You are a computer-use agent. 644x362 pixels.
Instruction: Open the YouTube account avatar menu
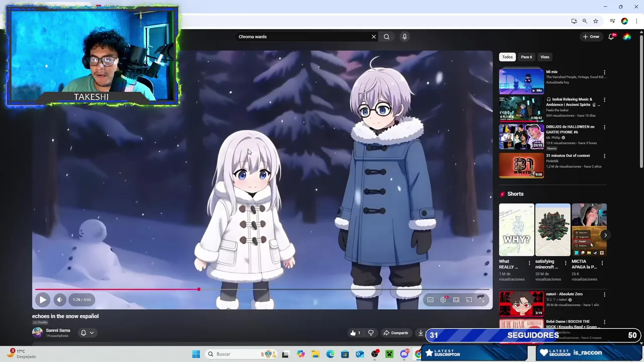tap(627, 37)
